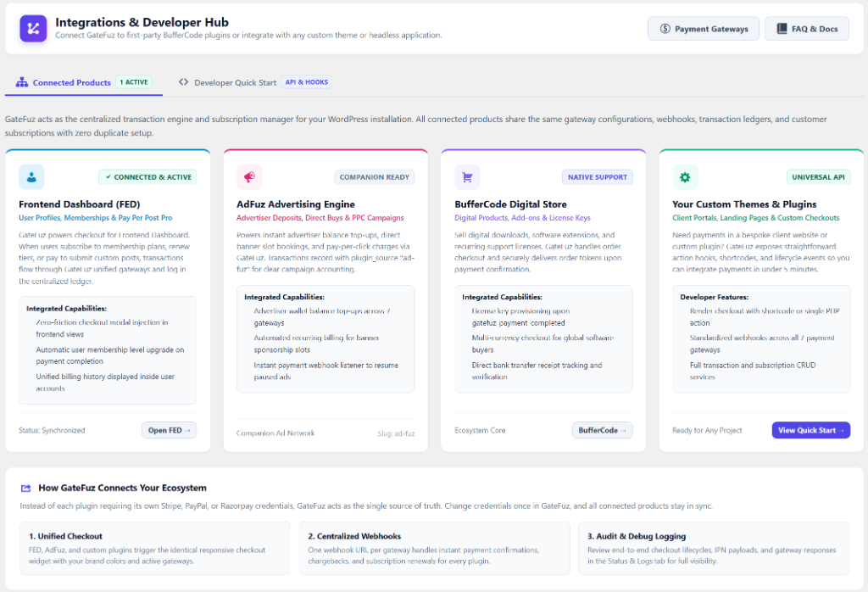Screen dimensions: 868x592
Task: Click the CONNECTED & ACTIVE status badge
Action: coord(147,177)
